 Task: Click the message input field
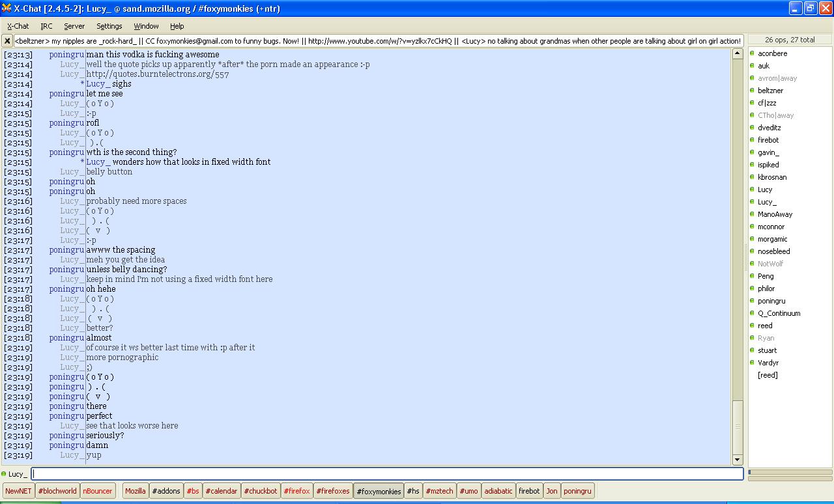[387, 474]
